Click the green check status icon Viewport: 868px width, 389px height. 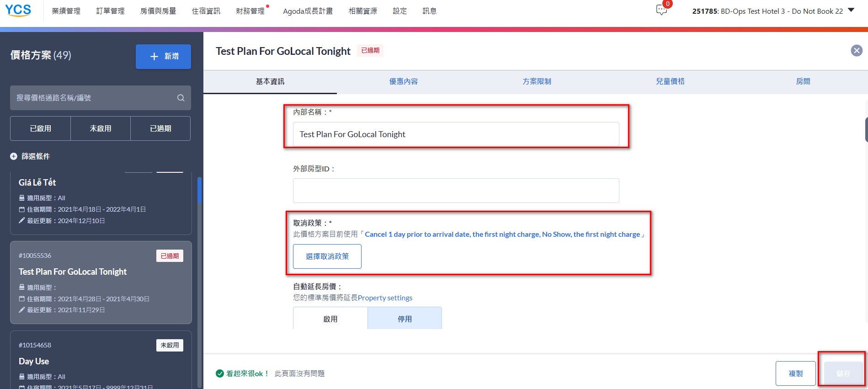220,373
